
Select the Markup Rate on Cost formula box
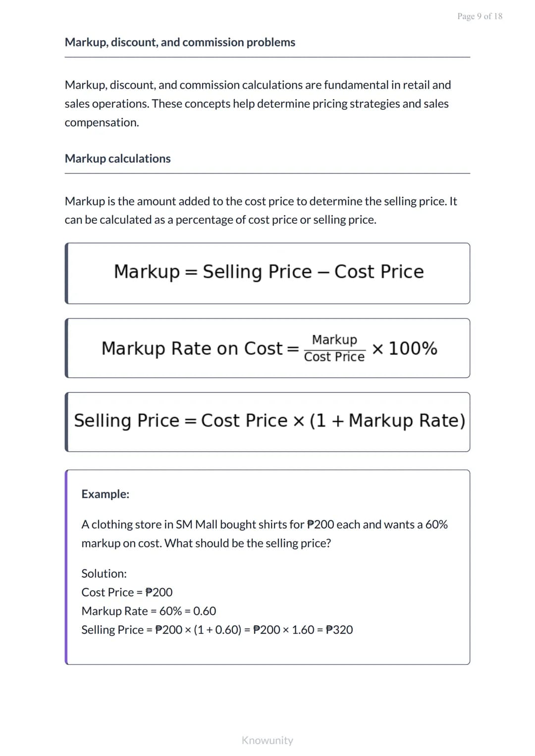(x=267, y=348)
